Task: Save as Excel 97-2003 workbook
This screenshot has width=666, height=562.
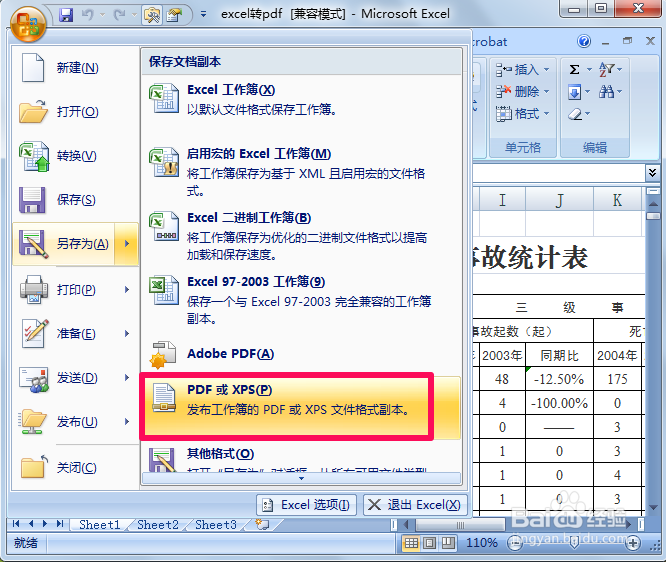Action: 302,300
